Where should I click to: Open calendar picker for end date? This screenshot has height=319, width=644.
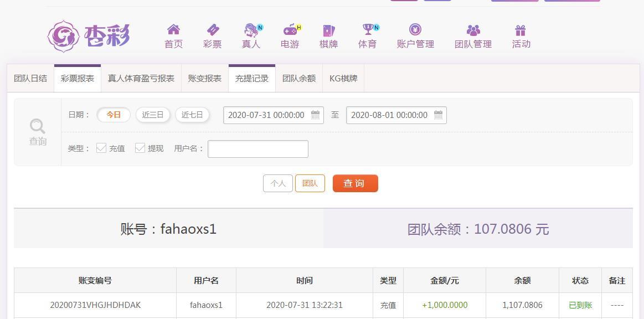pos(438,115)
